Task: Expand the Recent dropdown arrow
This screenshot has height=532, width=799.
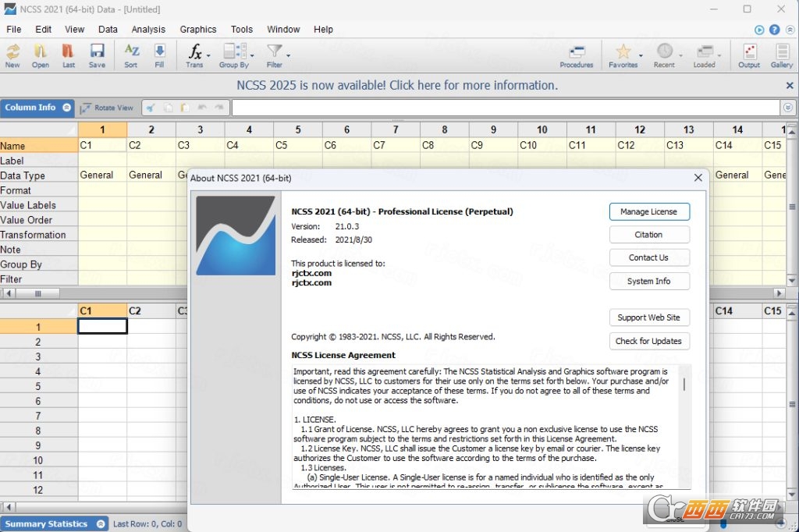Action: pyautogui.click(x=680, y=55)
